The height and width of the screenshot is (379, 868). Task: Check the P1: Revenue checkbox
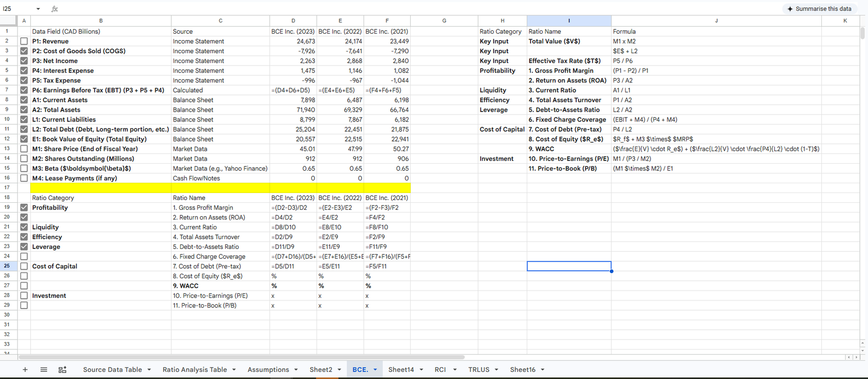click(24, 41)
